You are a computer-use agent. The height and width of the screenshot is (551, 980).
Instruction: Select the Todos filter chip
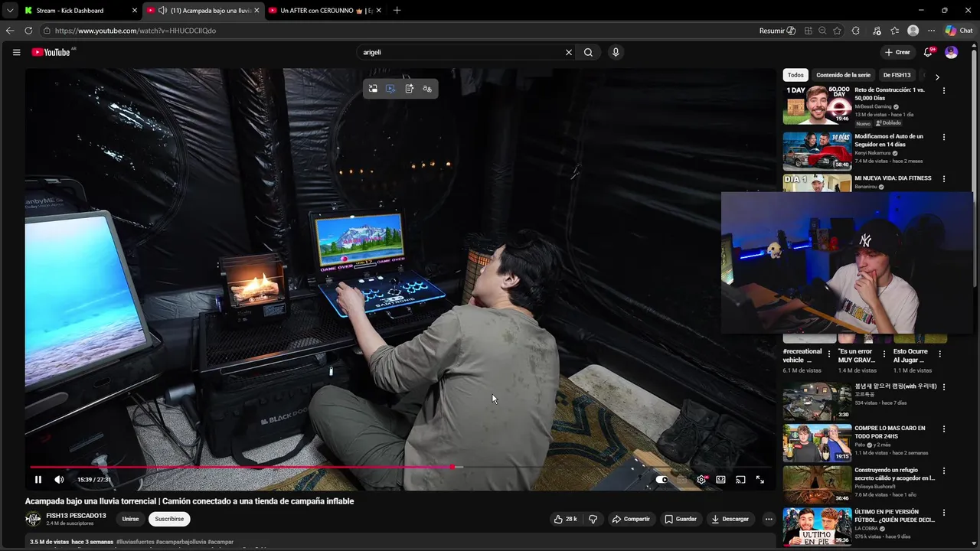pyautogui.click(x=795, y=75)
